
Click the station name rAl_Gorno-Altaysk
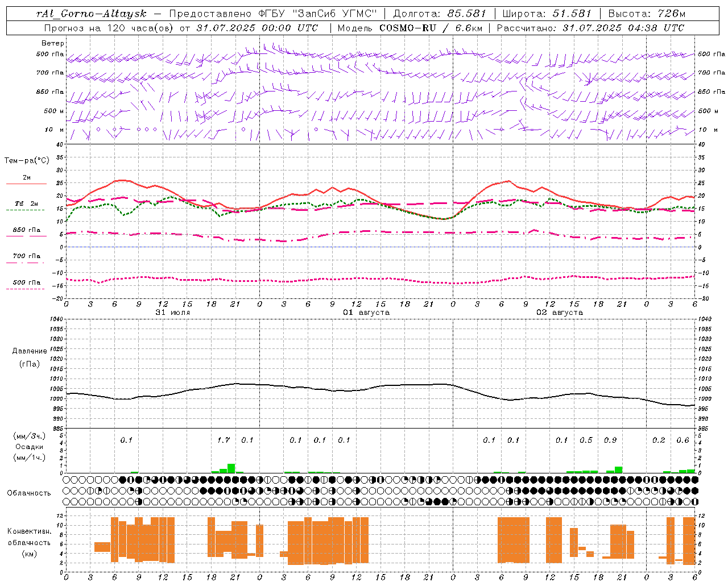[x=92, y=14]
